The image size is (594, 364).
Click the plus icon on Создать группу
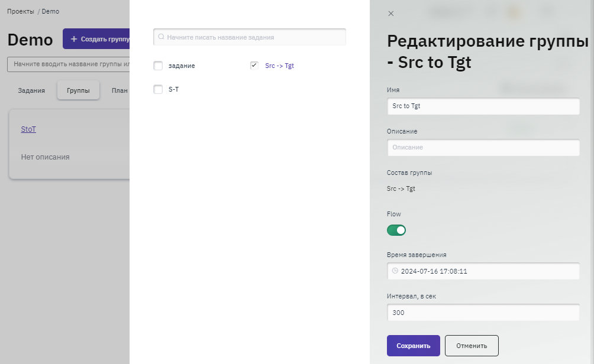click(74, 39)
